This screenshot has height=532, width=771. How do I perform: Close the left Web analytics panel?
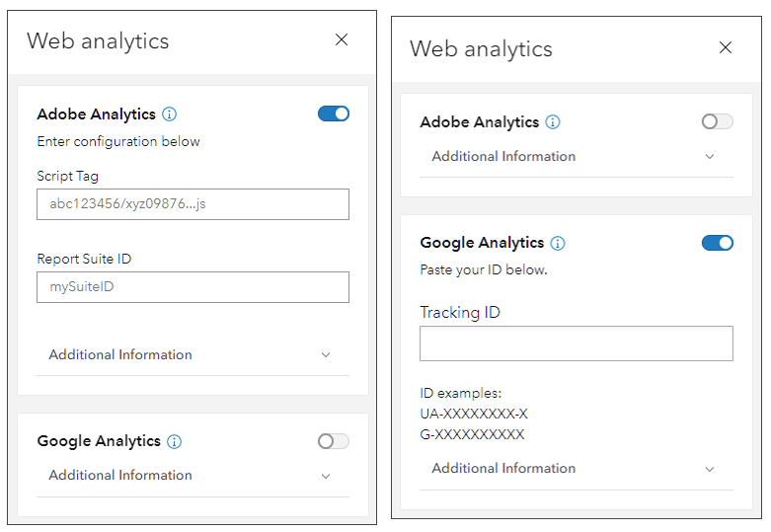click(x=342, y=39)
